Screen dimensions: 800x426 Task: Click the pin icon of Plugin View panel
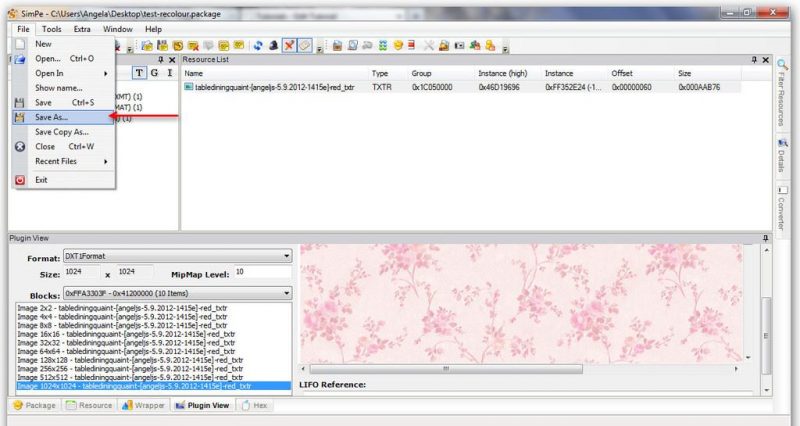tap(765, 238)
